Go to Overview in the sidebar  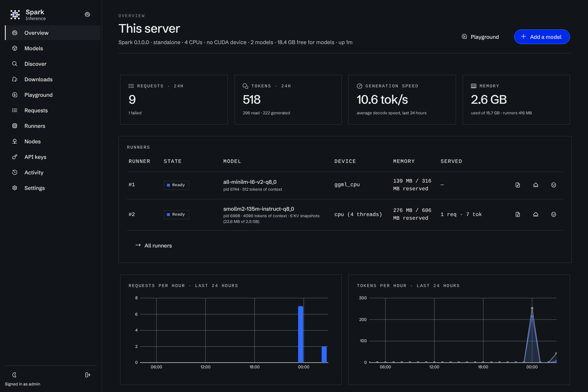tap(53, 33)
